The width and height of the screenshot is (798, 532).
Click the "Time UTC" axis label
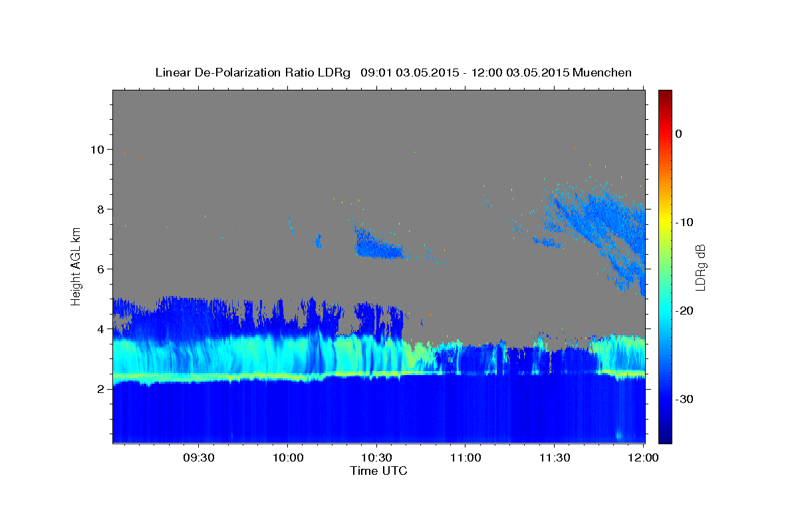click(x=378, y=471)
